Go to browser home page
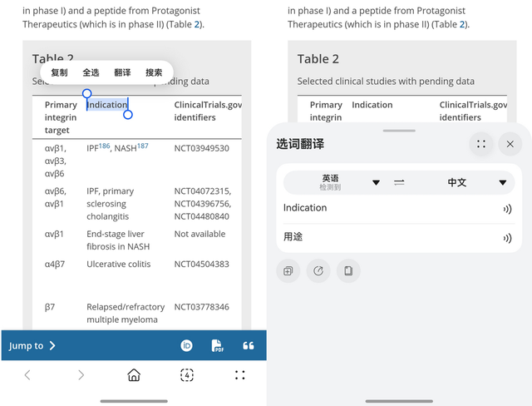The width and height of the screenshot is (532, 406). [x=134, y=375]
